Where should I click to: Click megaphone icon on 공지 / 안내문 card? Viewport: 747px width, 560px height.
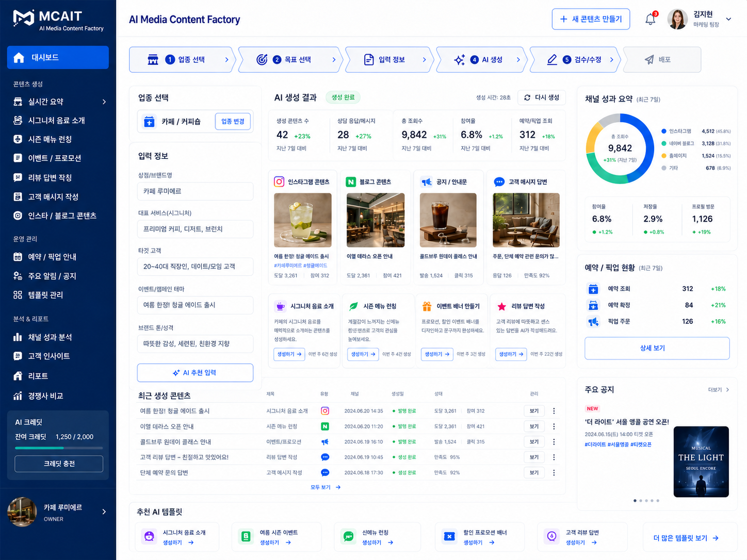point(427,182)
